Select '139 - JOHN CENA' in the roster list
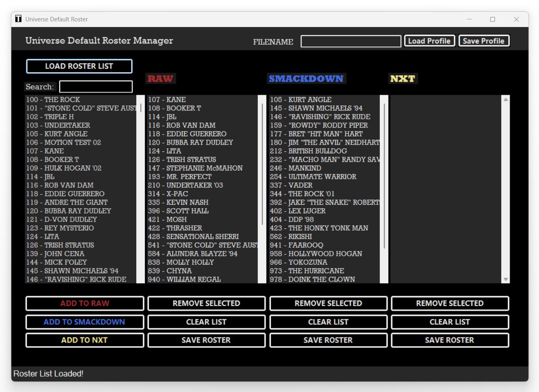The height and width of the screenshot is (392, 539). coord(80,254)
